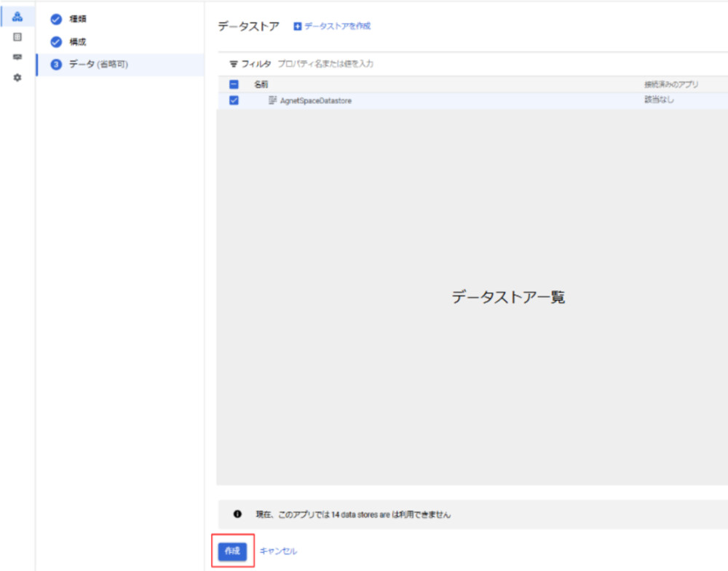Click the AgnetSpaceDatastore data store icon
The width and height of the screenshot is (728, 571).
[272, 101]
